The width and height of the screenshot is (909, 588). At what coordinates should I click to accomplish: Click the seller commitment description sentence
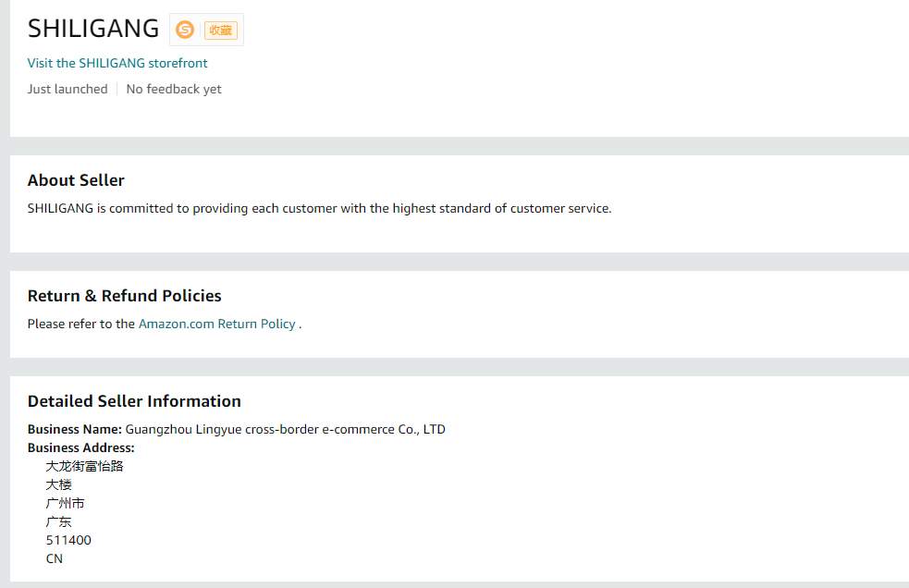tap(319, 208)
